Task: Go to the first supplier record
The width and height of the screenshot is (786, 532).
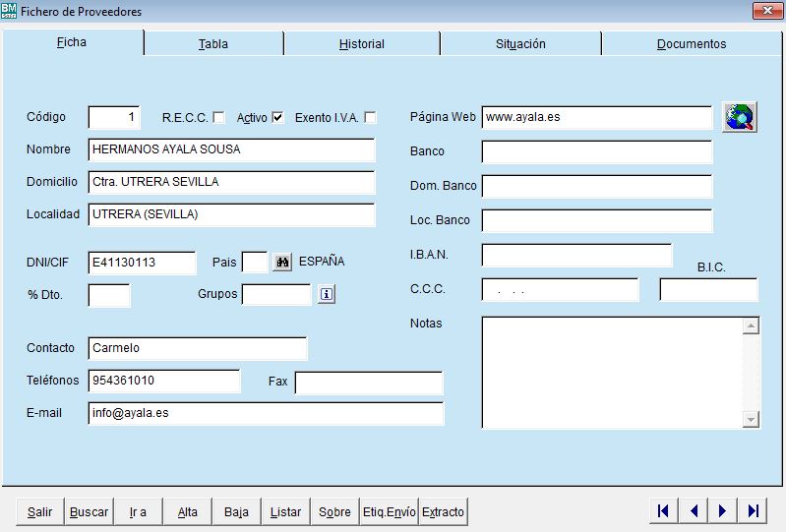Action: (x=663, y=510)
